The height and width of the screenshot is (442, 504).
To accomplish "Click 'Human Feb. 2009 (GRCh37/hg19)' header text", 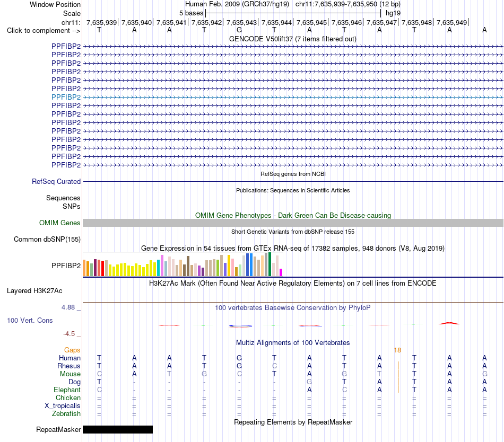I will click(x=237, y=4).
